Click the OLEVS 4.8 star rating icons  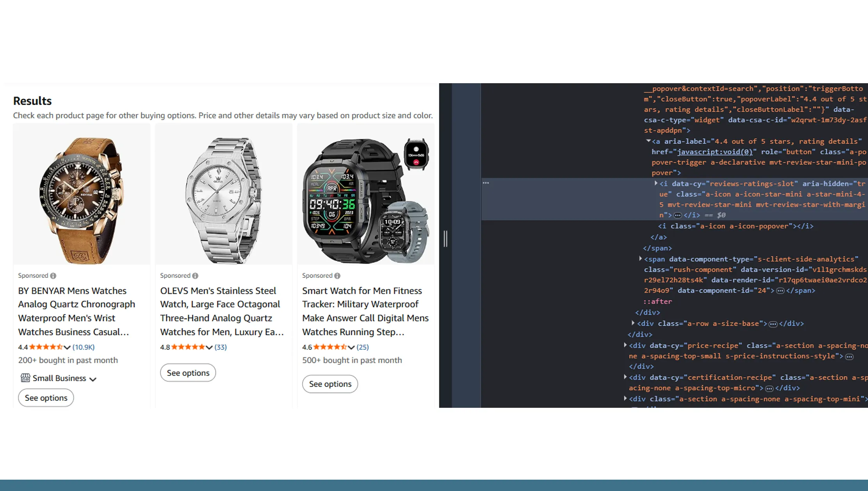click(x=188, y=347)
